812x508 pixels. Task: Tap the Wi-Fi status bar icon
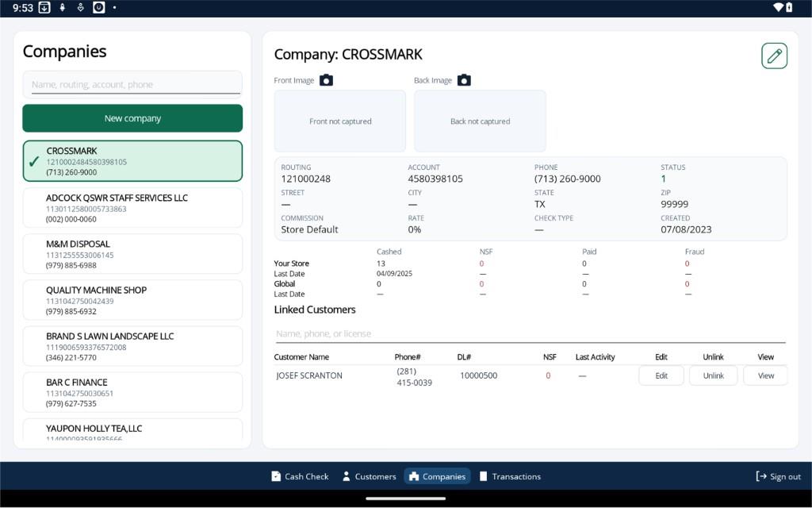pyautogui.click(x=778, y=8)
